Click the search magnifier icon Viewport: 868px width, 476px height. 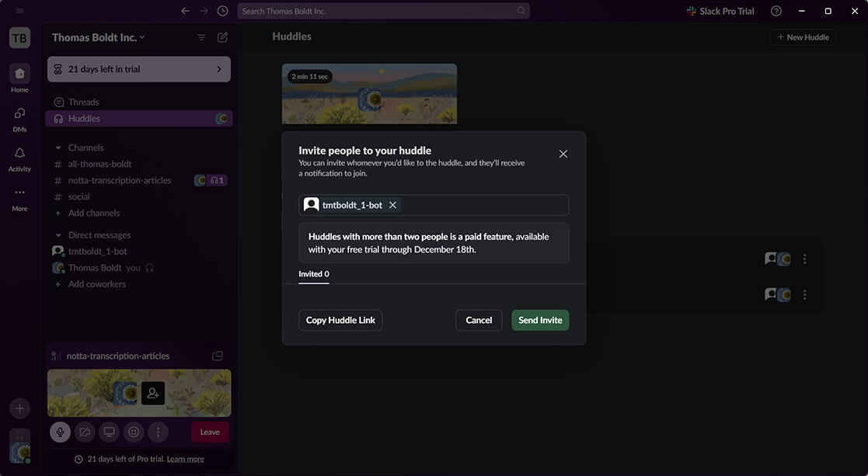pyautogui.click(x=521, y=11)
